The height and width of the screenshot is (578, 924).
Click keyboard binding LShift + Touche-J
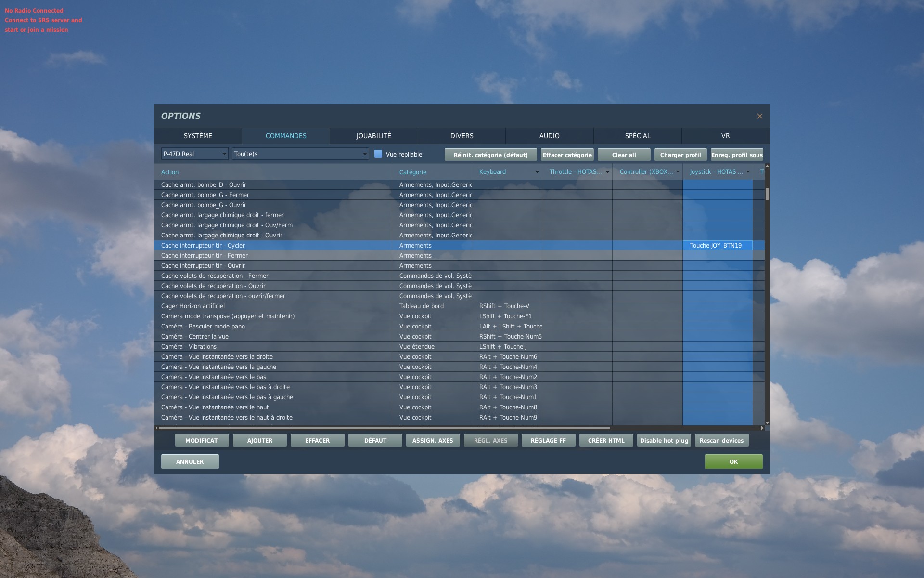coord(507,346)
